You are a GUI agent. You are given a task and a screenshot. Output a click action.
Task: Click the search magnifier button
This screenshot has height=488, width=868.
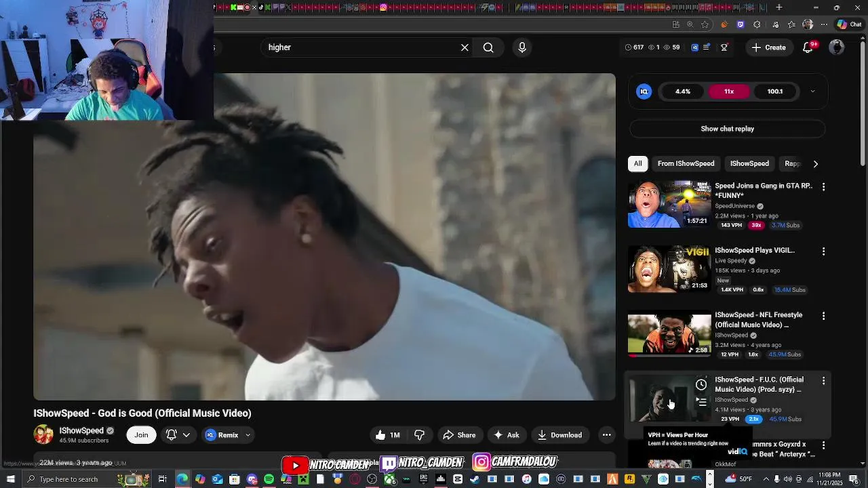tap(488, 47)
